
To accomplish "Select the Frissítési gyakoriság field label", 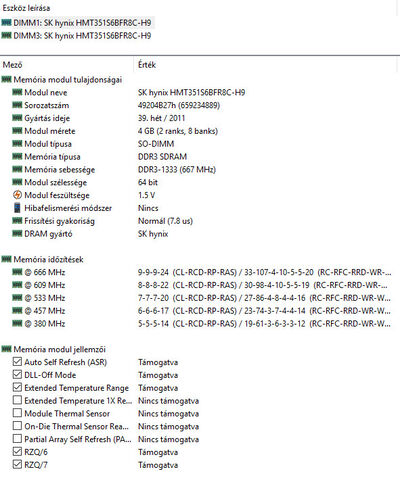I will click(59, 221).
